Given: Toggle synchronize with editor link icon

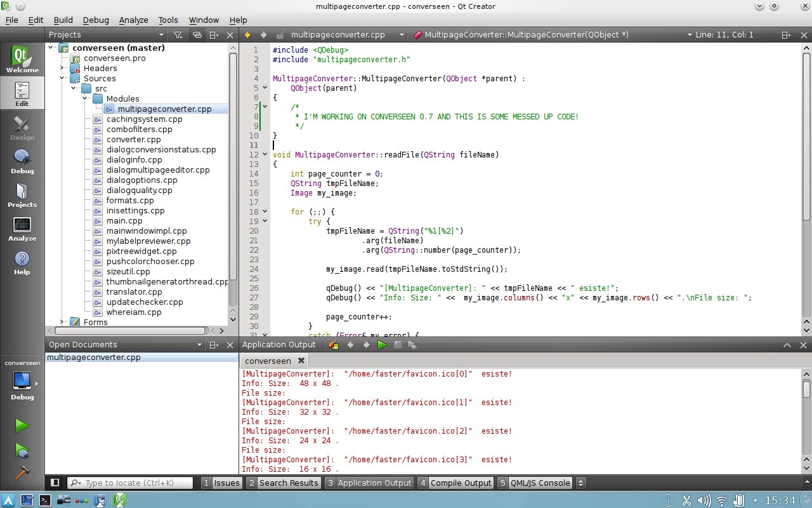Looking at the screenshot, I should 197,36.
